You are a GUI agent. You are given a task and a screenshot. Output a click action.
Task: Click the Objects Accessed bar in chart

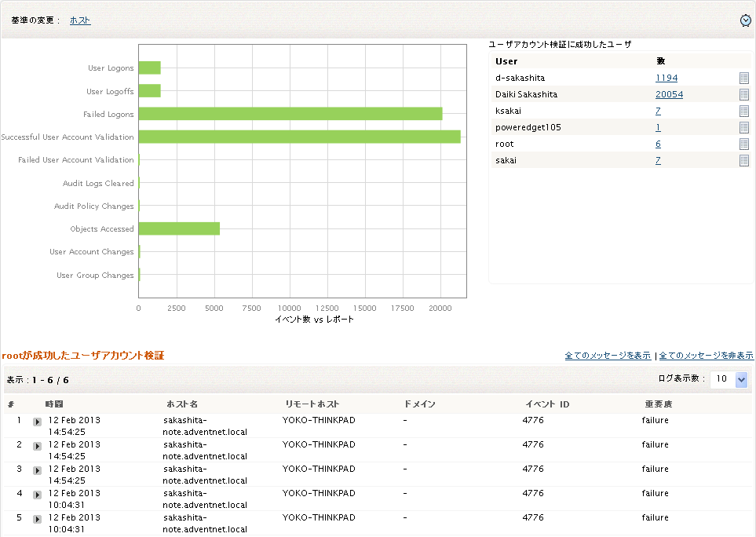(x=179, y=228)
